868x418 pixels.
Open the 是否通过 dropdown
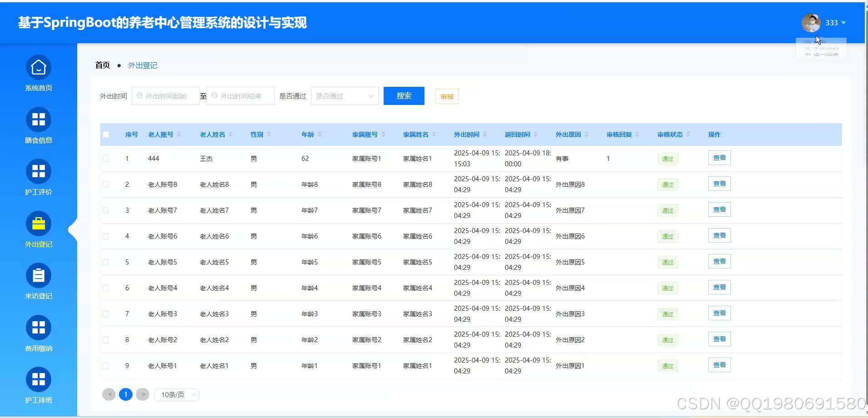pyautogui.click(x=345, y=96)
